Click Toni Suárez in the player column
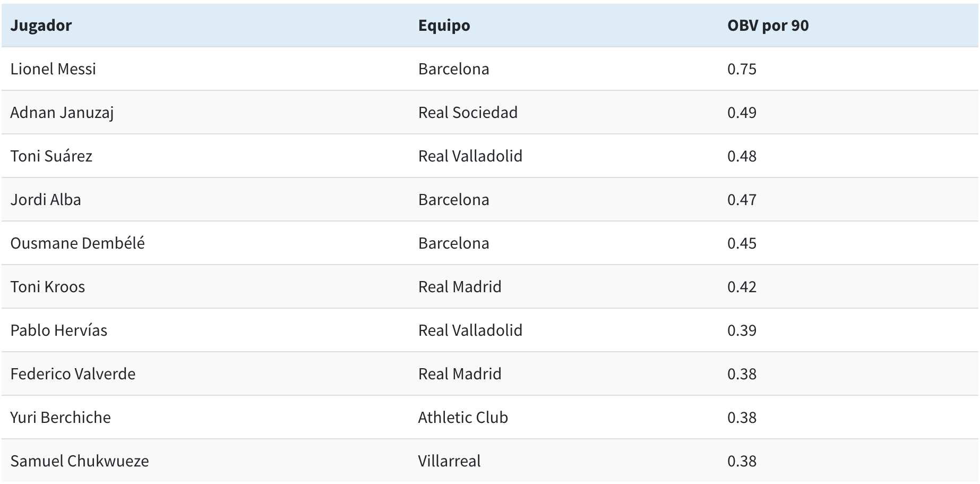 click(x=51, y=156)
